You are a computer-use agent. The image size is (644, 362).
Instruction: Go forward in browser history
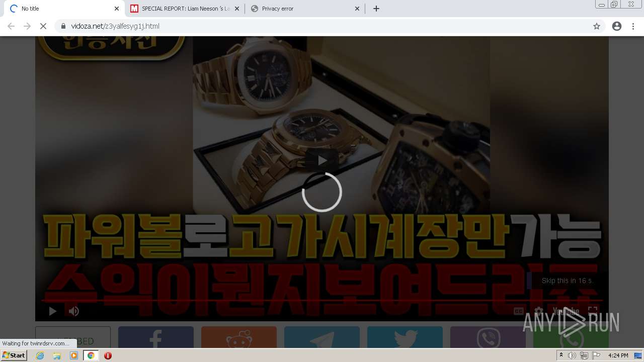(27, 26)
